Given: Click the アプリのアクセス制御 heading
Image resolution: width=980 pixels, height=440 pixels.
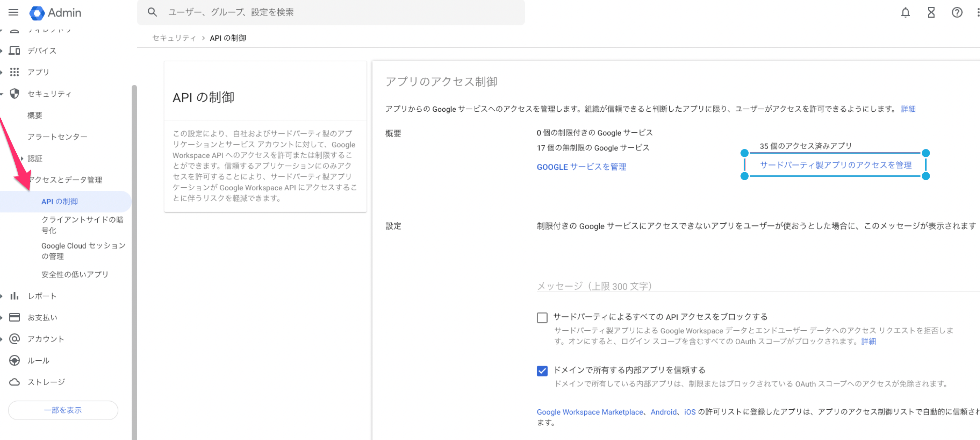Looking at the screenshot, I should [x=441, y=81].
